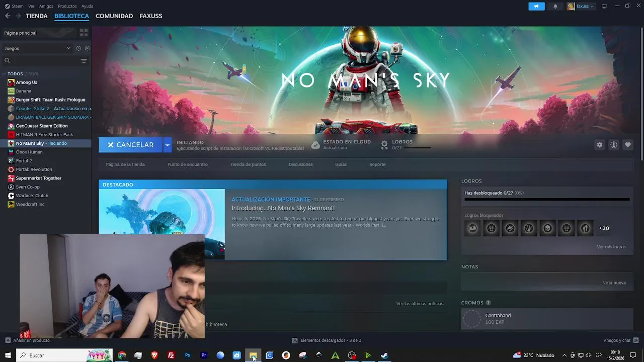
Task: Open Steam announcements megaphone button
Action: click(536, 6)
